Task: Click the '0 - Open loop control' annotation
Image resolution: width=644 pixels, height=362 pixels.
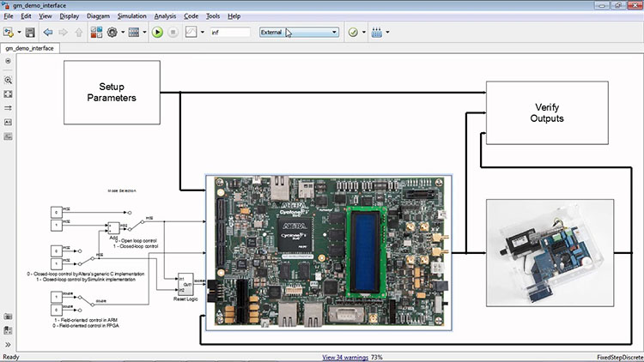Action: 137,240
